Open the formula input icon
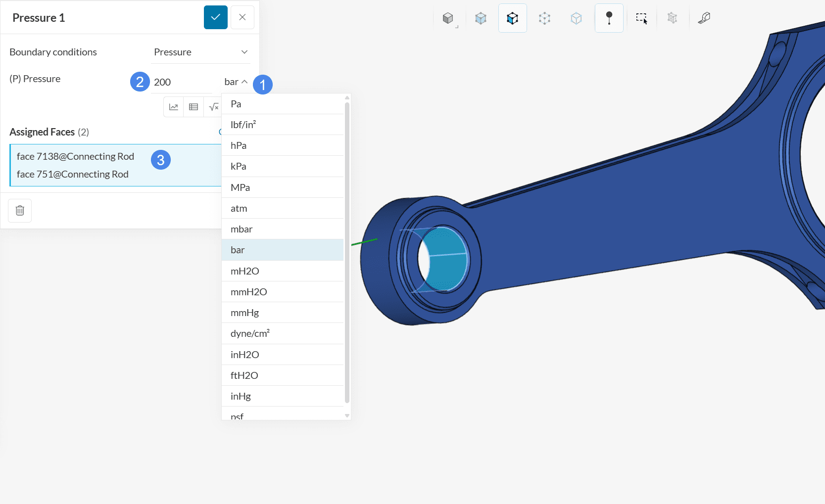 click(x=213, y=107)
